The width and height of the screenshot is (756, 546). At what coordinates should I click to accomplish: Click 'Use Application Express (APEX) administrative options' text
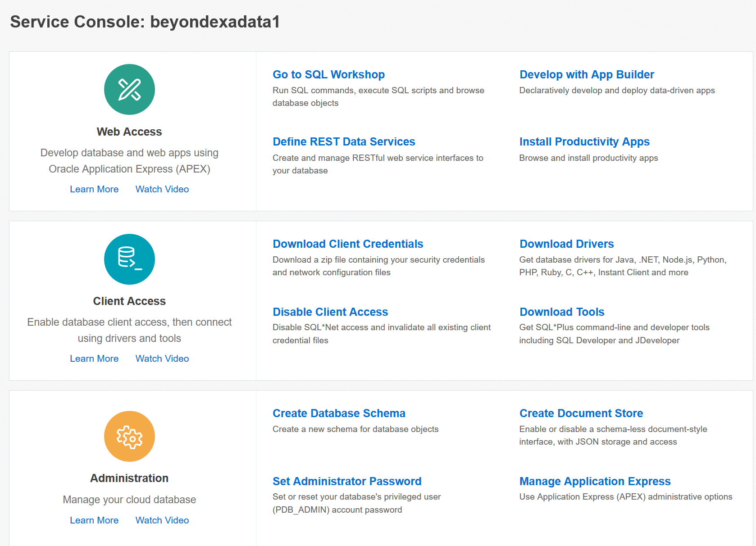pos(626,496)
